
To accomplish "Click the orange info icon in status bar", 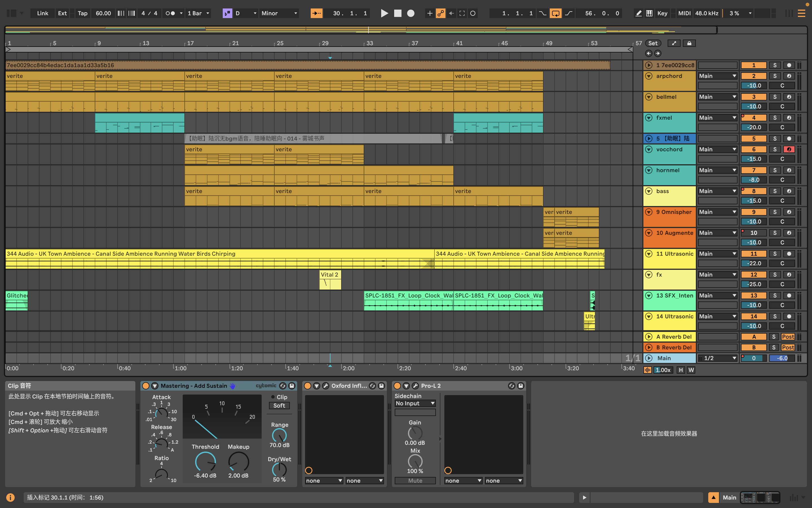I will [x=10, y=497].
